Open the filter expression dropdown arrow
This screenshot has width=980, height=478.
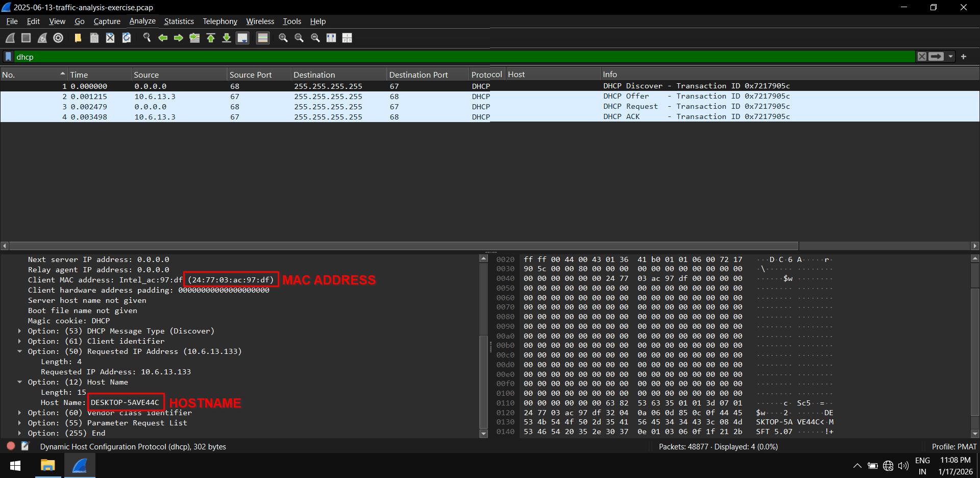click(x=950, y=56)
